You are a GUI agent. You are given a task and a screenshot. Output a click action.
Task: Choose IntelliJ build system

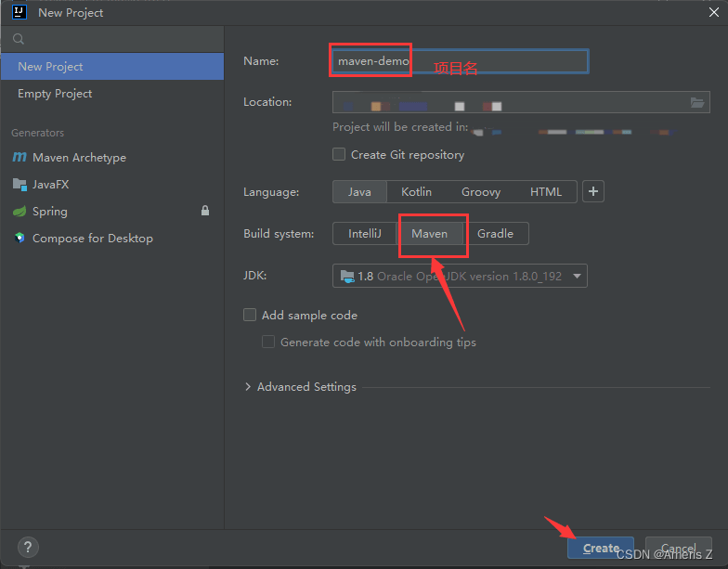click(x=364, y=234)
